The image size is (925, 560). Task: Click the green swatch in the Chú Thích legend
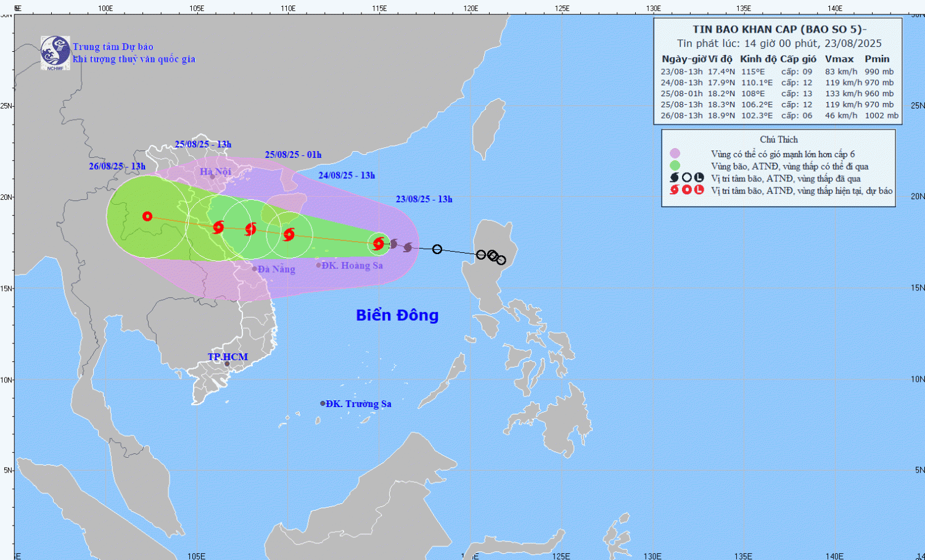[x=675, y=165]
